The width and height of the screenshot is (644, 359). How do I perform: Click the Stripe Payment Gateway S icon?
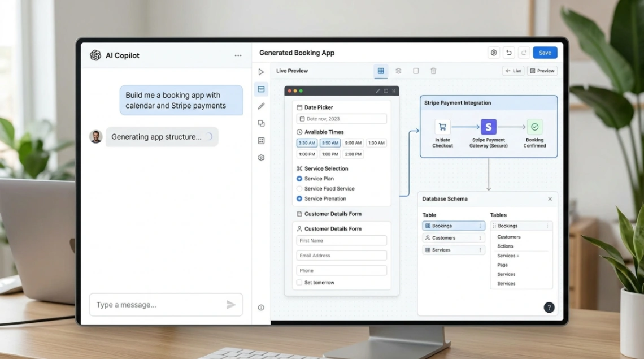488,127
